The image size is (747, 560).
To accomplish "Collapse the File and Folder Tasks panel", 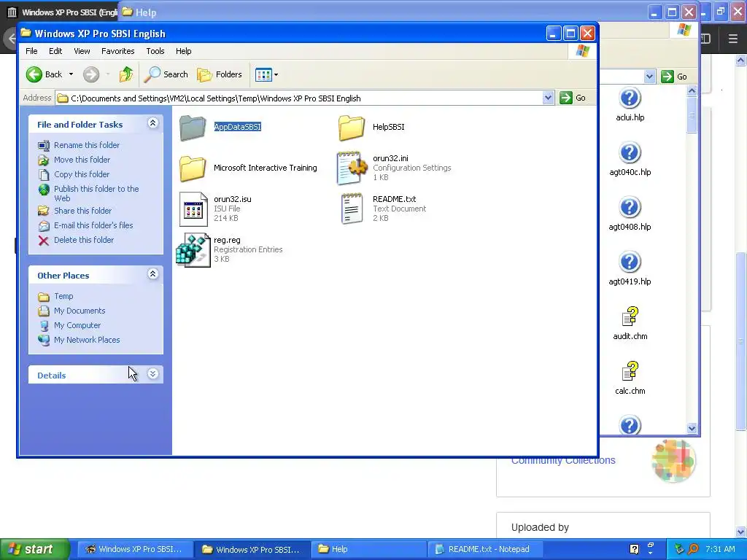I will [x=152, y=123].
